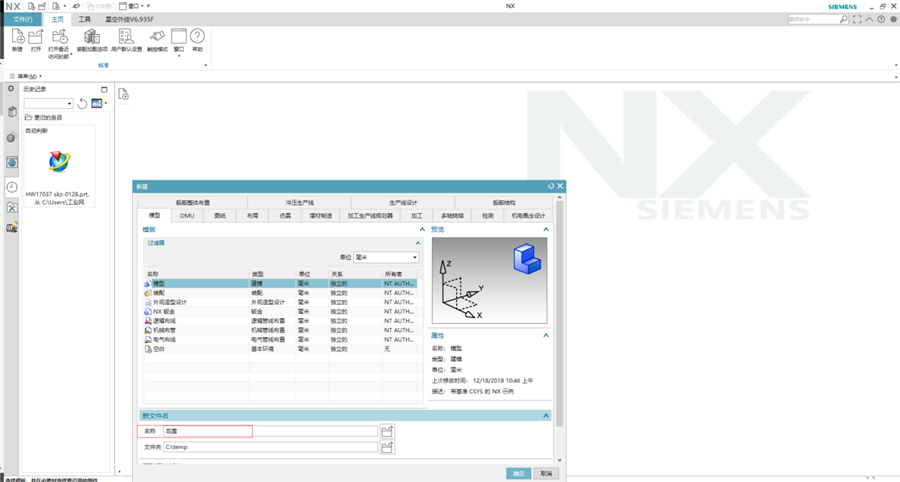Select the 机械布管 template row
900x482 pixels.
pos(280,330)
